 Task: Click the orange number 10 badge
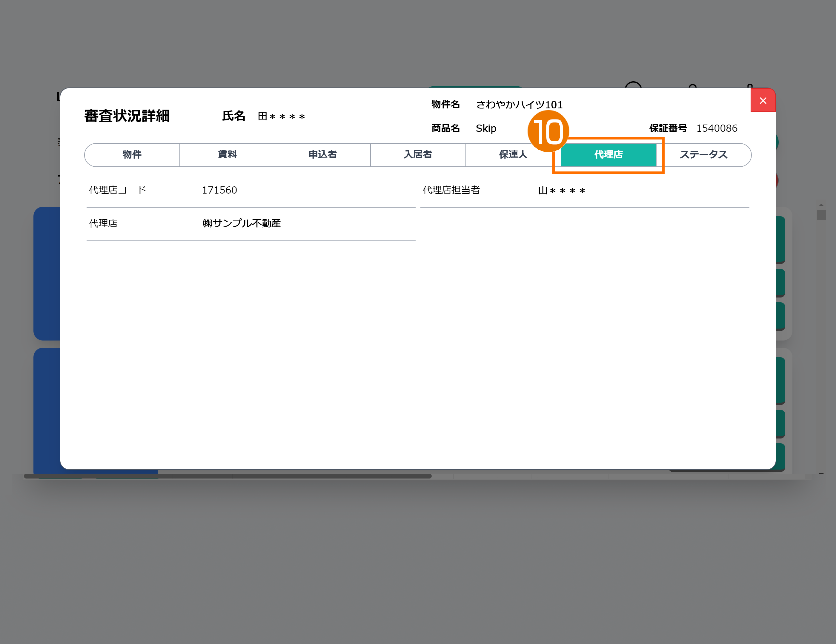(548, 131)
